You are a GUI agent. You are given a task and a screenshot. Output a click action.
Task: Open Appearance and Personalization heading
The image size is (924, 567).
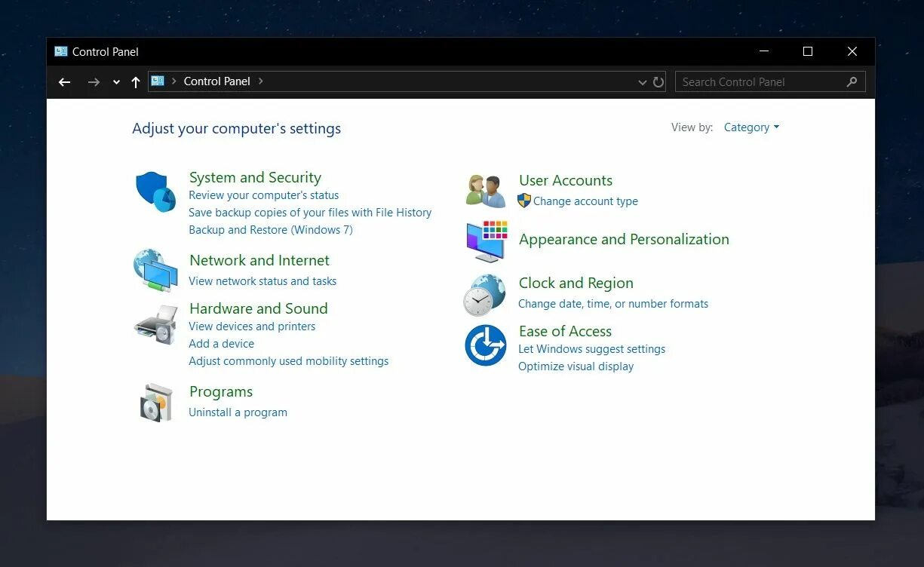[624, 239]
